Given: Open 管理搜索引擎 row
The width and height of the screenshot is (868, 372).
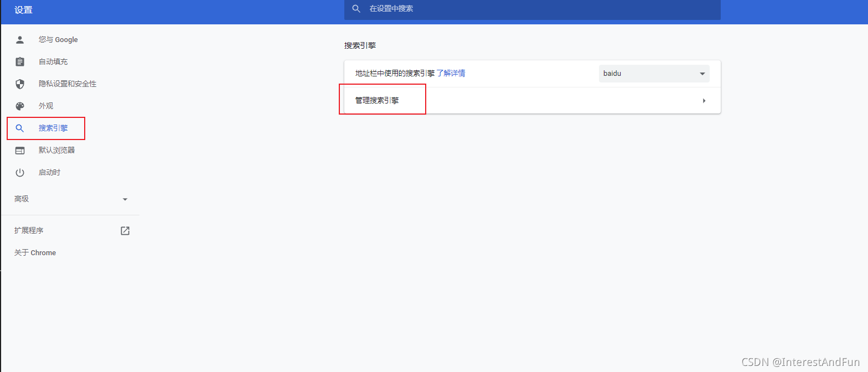Looking at the screenshot, I should click(532, 101).
